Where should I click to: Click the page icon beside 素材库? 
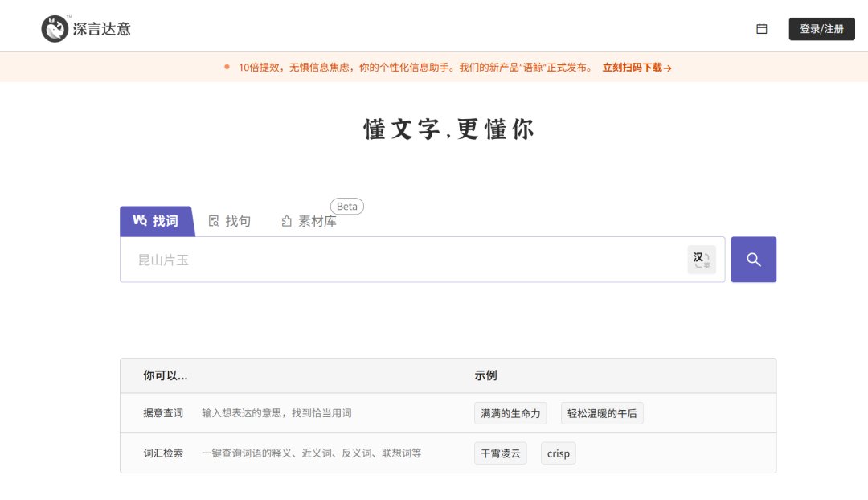[x=285, y=219]
